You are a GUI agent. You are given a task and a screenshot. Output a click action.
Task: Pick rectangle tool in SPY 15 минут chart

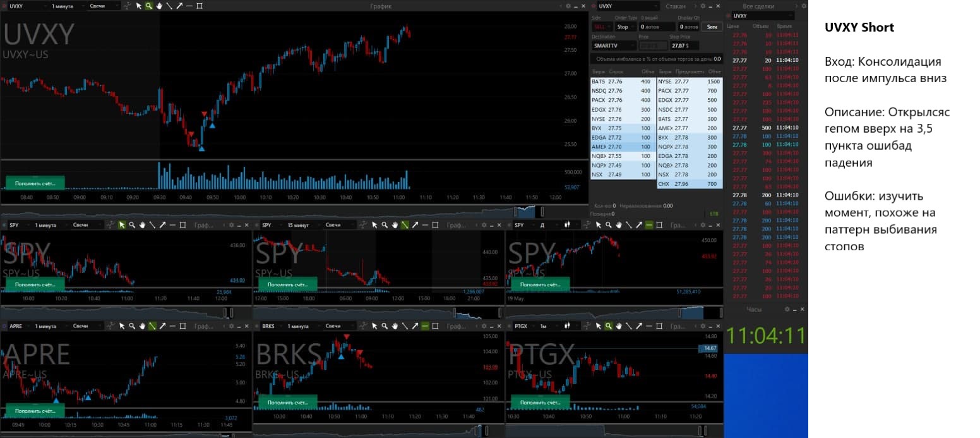(436, 224)
